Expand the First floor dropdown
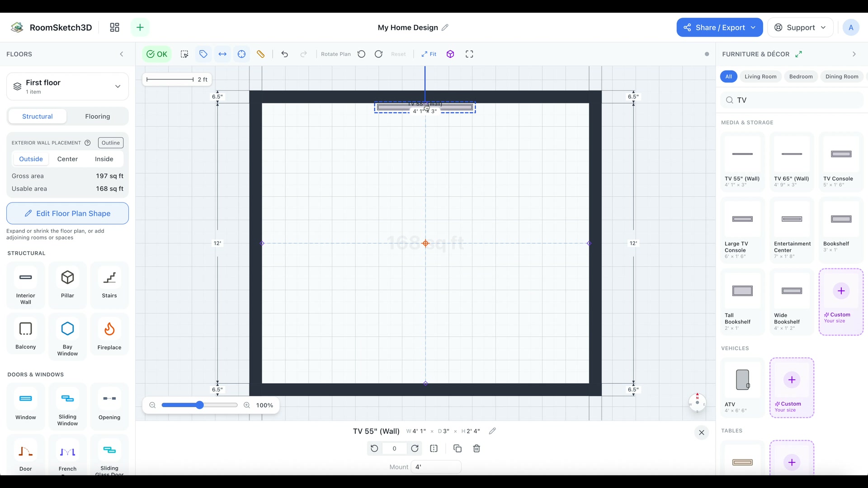Image resolution: width=868 pixels, height=488 pixels. (x=67, y=86)
